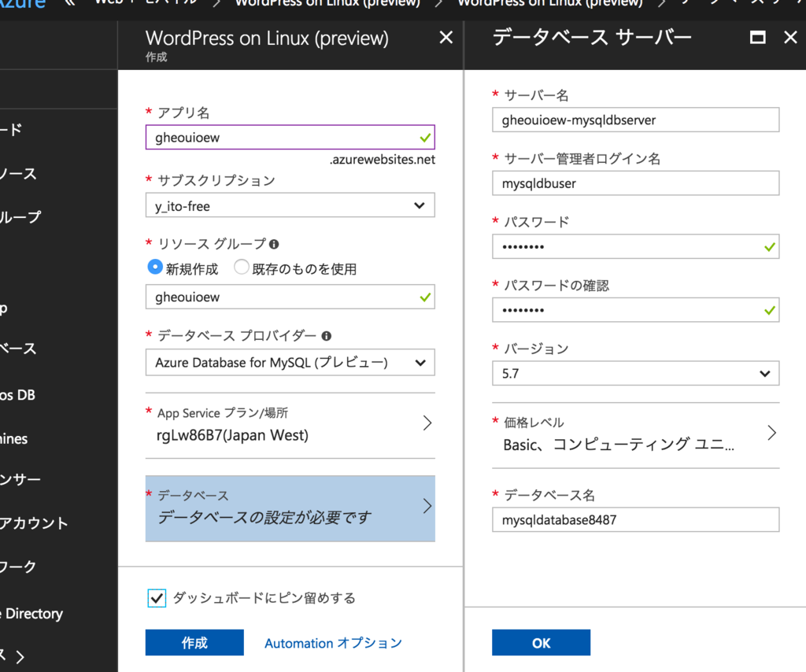Select the 既存のものを使用 radio button

(242, 268)
